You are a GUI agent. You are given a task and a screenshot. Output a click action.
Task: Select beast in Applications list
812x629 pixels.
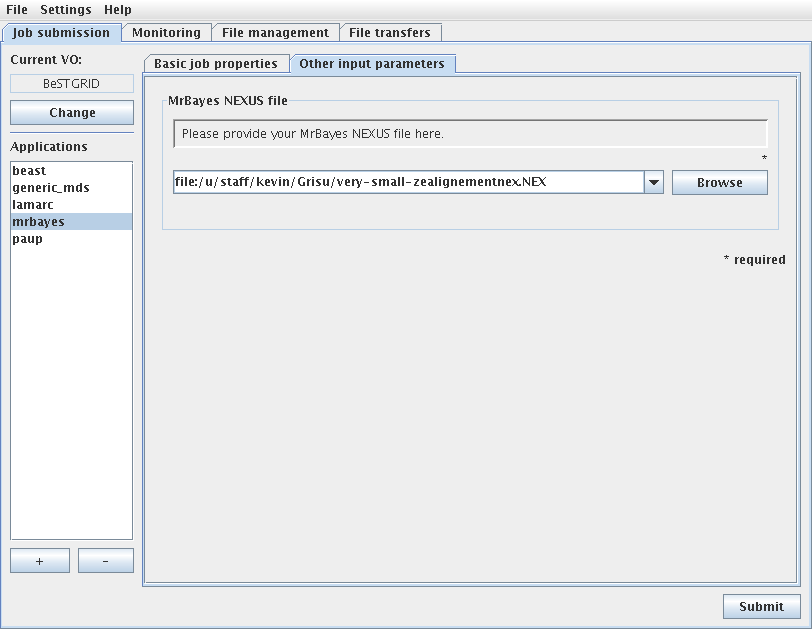[x=29, y=171]
